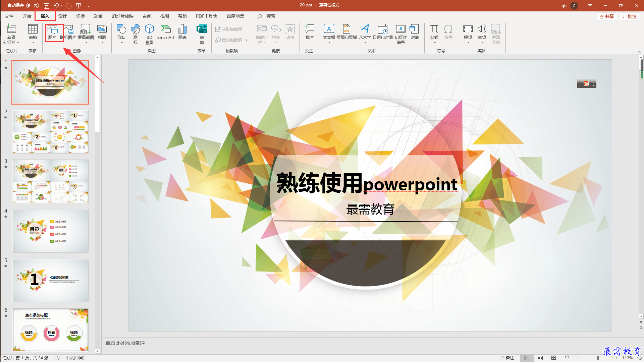Switch to the 审阅 tab
The image size is (644, 362).
[x=147, y=16]
